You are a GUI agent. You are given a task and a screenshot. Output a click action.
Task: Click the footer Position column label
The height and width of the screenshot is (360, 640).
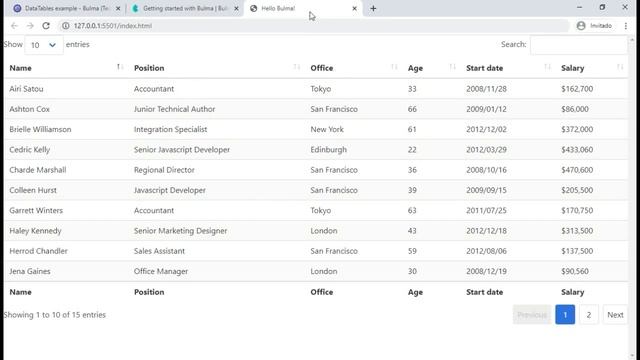pos(149,292)
